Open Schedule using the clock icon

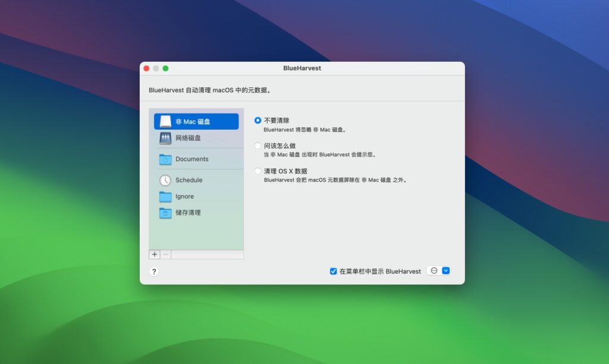(x=165, y=180)
